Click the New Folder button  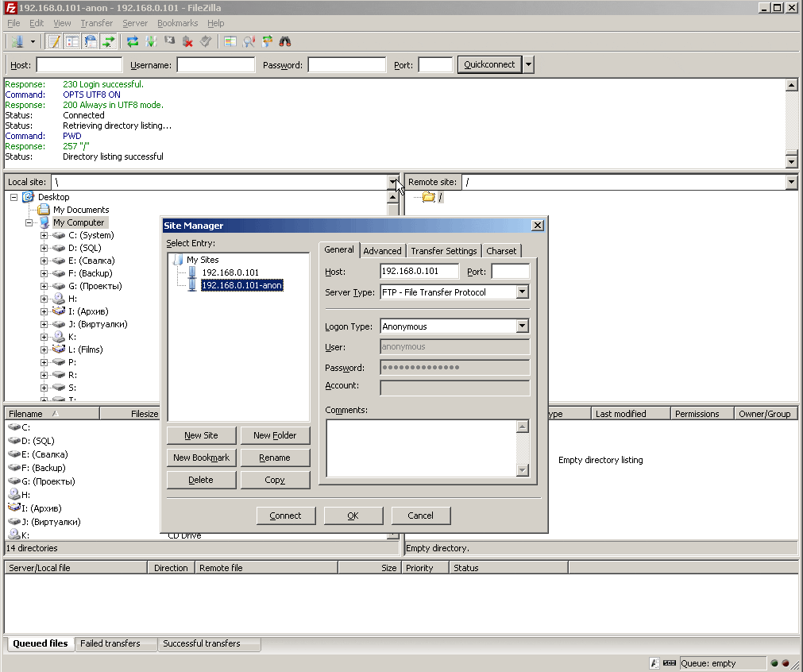pyautogui.click(x=275, y=435)
